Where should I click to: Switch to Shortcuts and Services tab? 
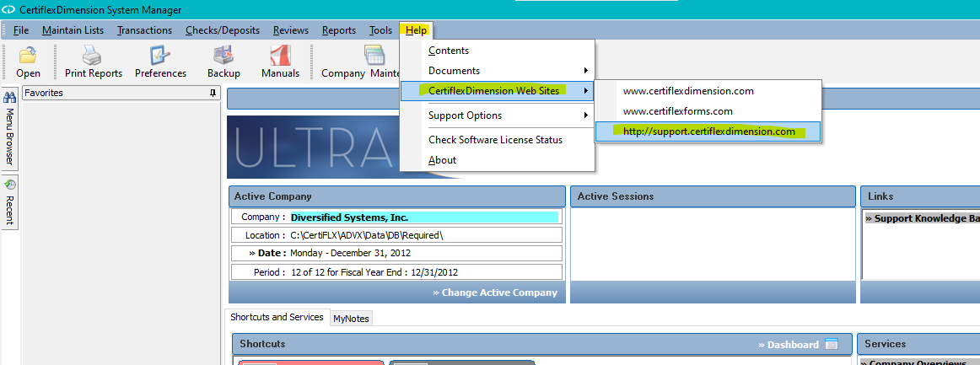coord(277,317)
